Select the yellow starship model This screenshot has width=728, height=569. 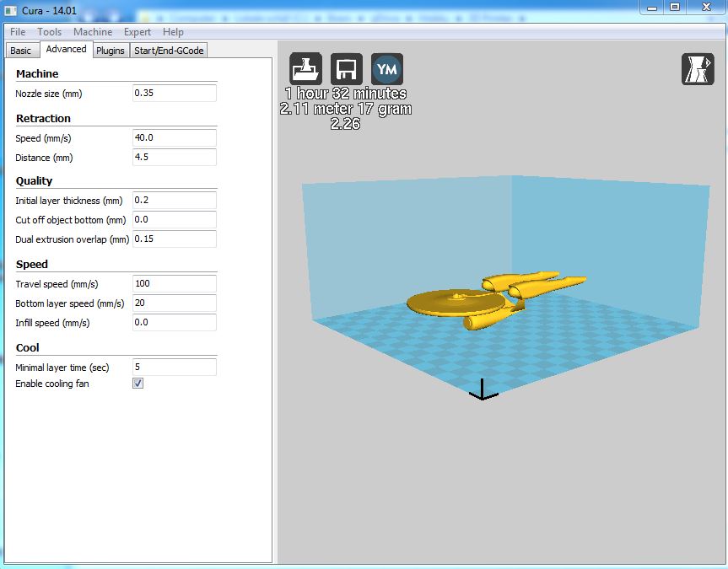496,299
